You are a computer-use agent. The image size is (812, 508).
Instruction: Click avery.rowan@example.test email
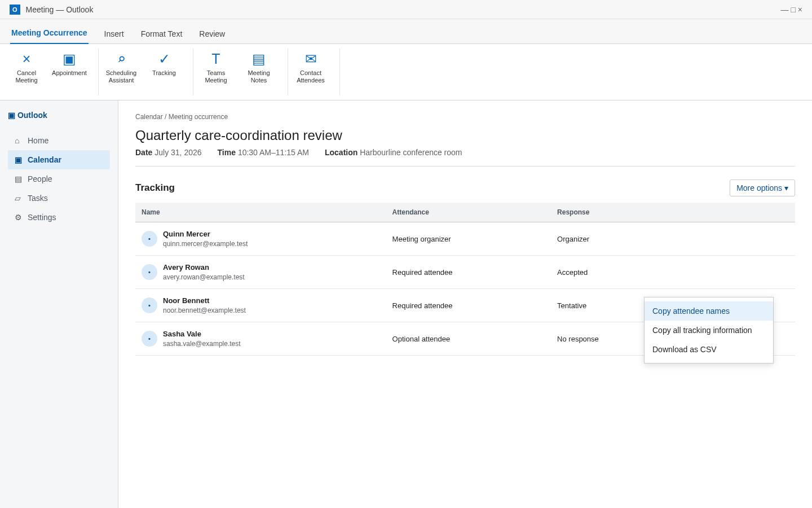(204, 277)
